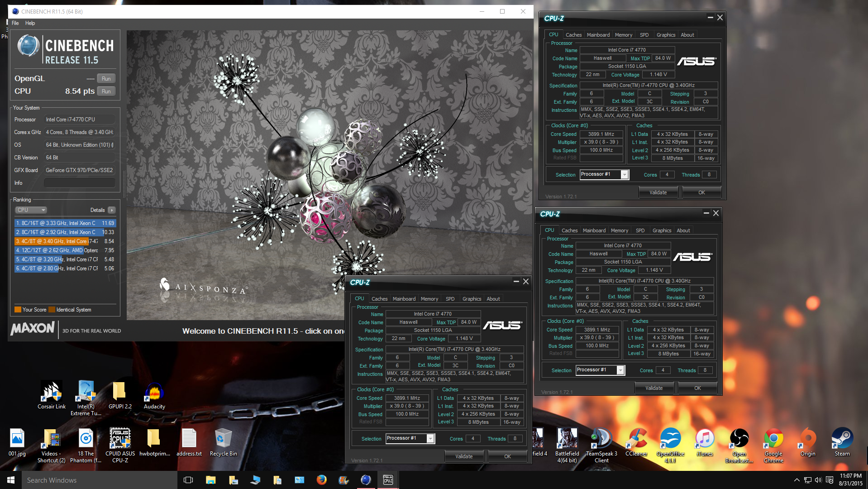Run the OpenGL benchmark in Cinebench
This screenshot has width=868, height=489.
coord(106,79)
